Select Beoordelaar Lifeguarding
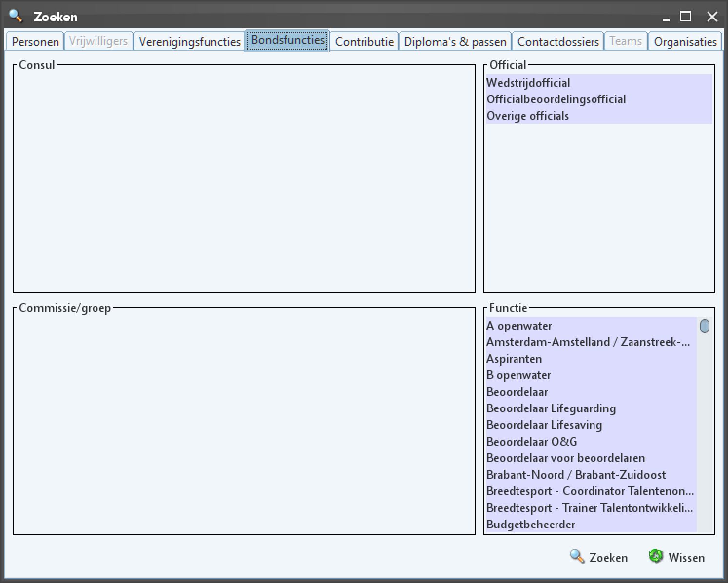Screen dimensions: 728x583 point(591,408)
